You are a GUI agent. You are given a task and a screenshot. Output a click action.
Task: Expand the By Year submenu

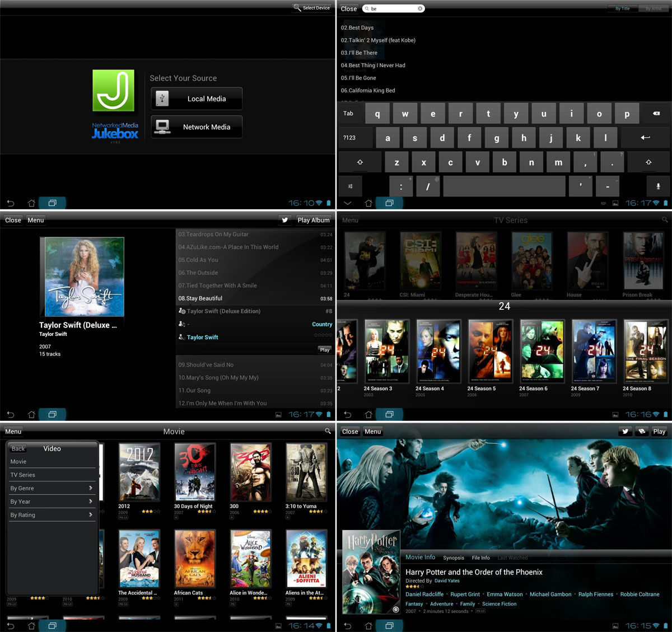(52, 501)
